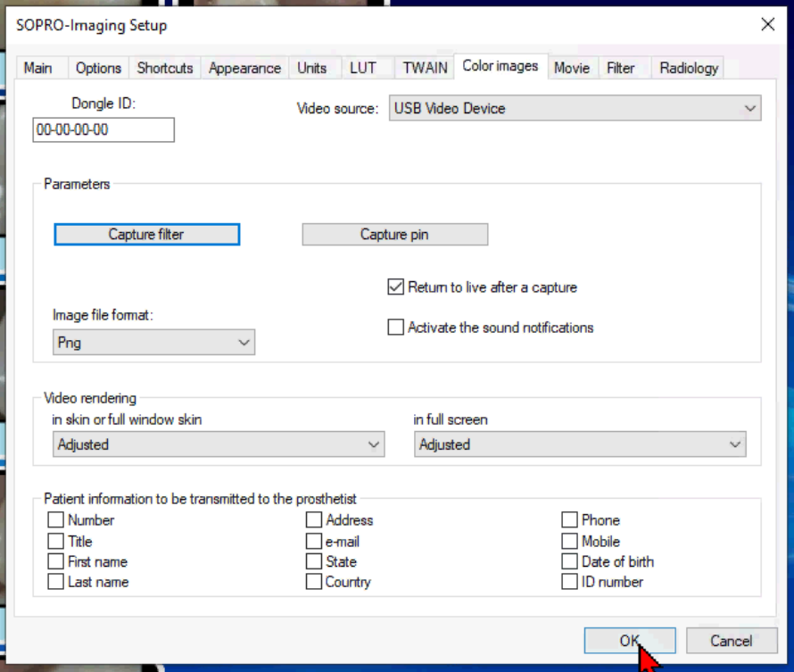This screenshot has height=672, width=794.
Task: Select the Color images tab
Action: 500,66
